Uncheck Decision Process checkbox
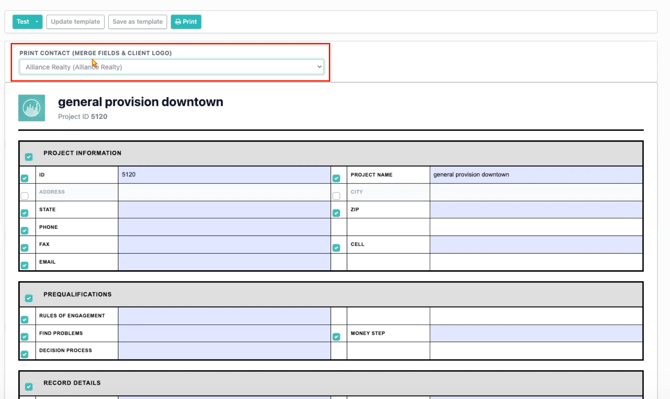Image resolution: width=670 pixels, height=399 pixels. pos(25,354)
